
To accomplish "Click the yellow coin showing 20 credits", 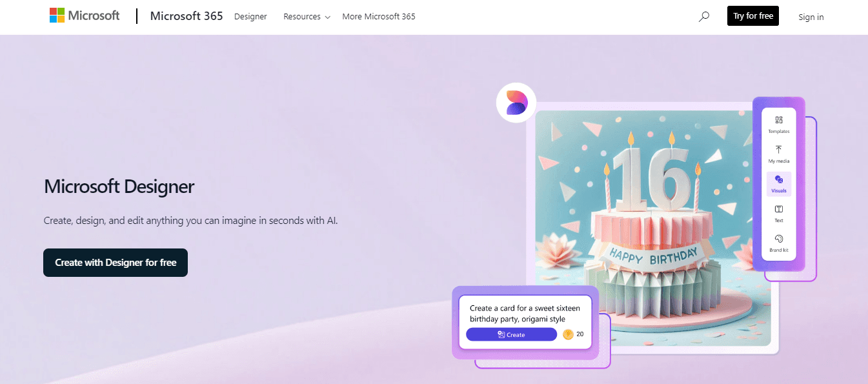I will pyautogui.click(x=568, y=334).
